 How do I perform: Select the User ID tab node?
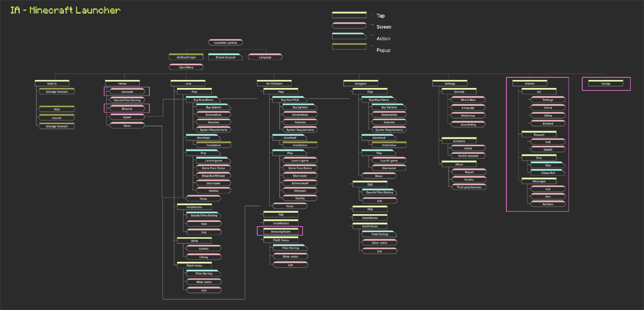pyautogui.click(x=52, y=84)
